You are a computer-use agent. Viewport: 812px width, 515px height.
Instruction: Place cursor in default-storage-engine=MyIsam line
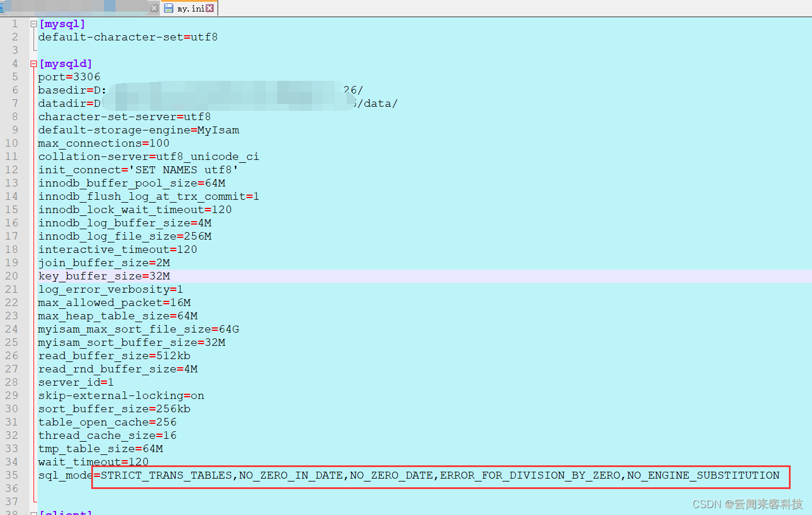pos(139,130)
